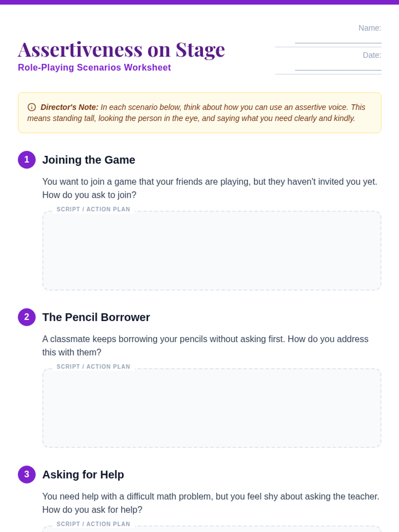This screenshot has width=399, height=532.
Task: Click the first SCRIPT / ACTION PLAN label
Action: [x=93, y=209]
